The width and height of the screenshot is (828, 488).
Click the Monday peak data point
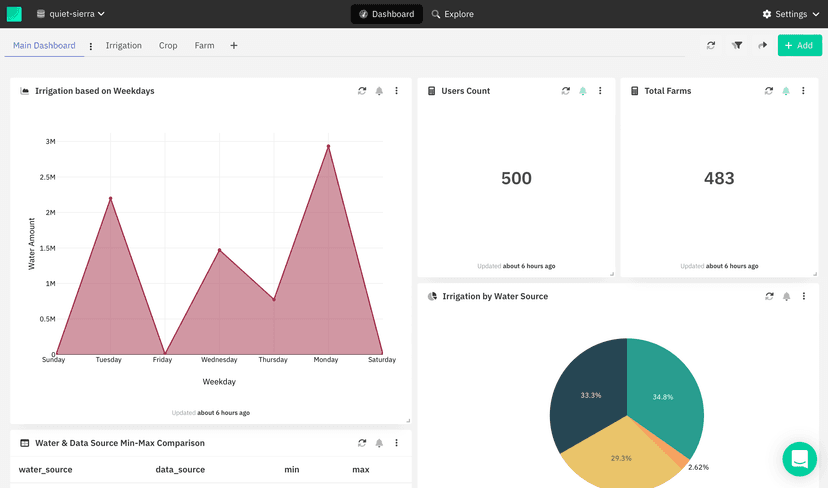328,146
